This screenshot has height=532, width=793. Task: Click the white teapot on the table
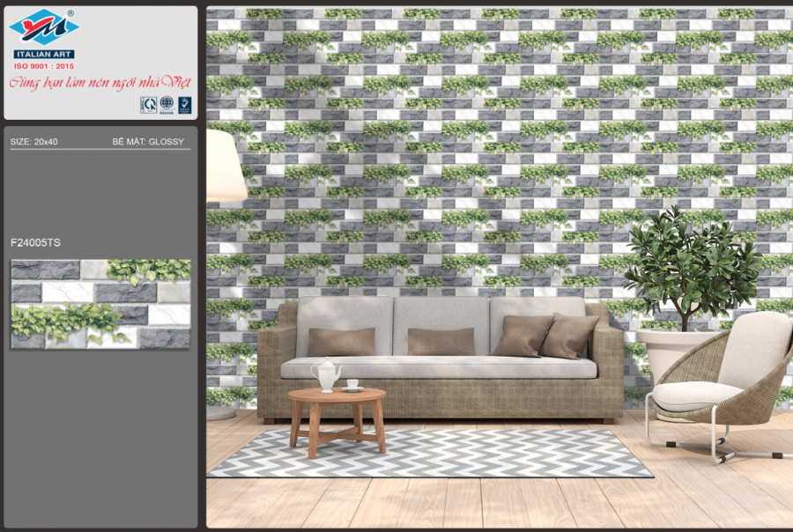pos(327,374)
